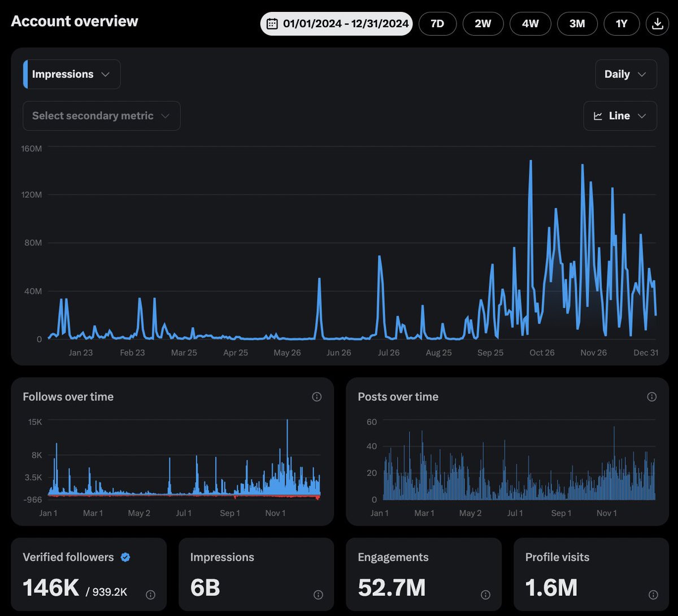Click the Engagements card label
The width and height of the screenshot is (678, 616).
(x=393, y=557)
